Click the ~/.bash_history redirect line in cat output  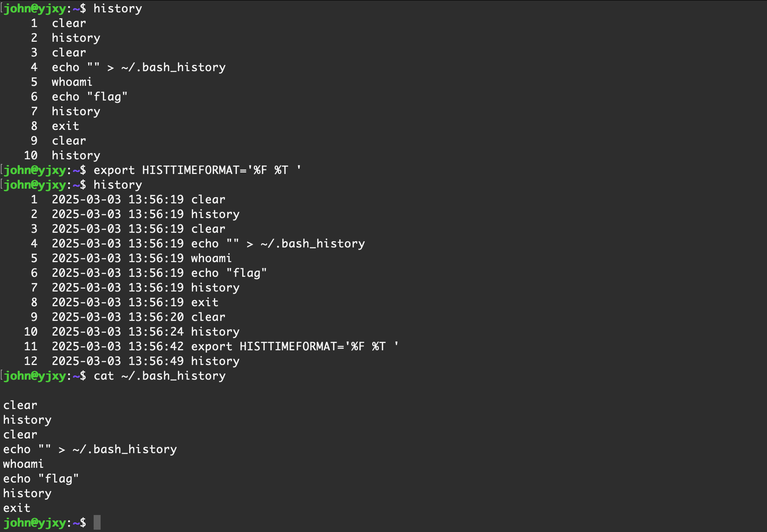[90, 449]
